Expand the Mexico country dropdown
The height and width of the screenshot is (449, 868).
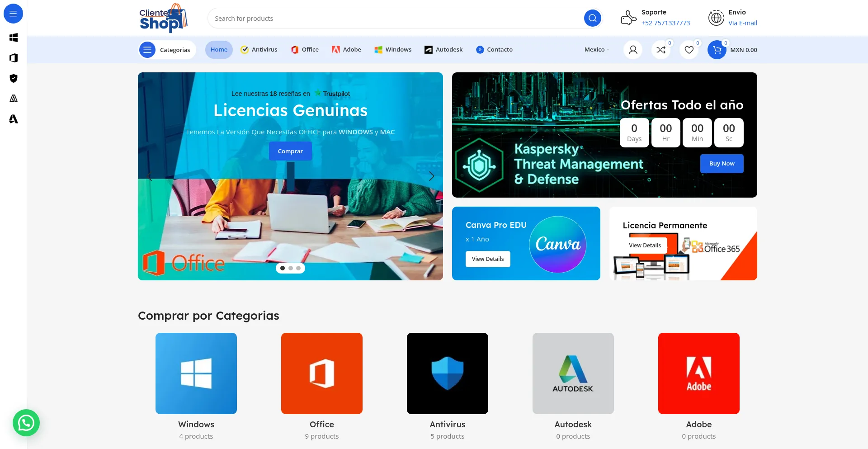coord(597,50)
